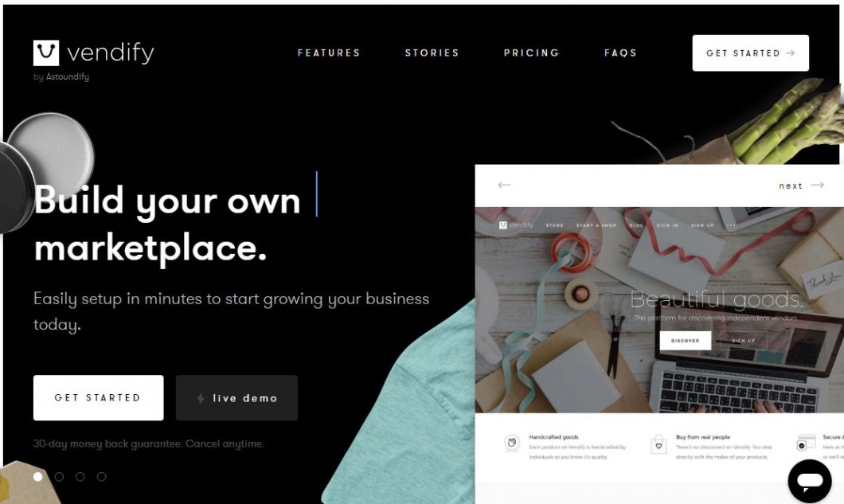This screenshot has width=844, height=504.
Task: Click the Discover button in preview image
Action: click(686, 340)
